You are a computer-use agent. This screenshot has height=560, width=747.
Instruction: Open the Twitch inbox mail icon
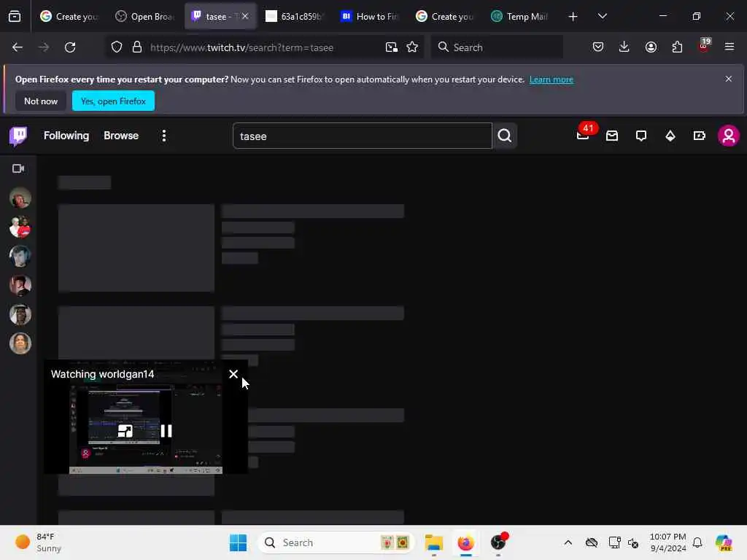click(x=612, y=136)
